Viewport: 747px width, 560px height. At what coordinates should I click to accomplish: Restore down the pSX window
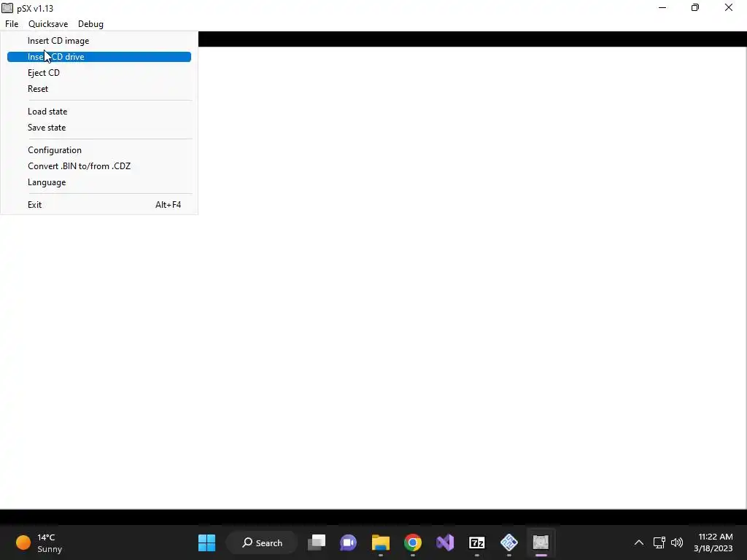[x=695, y=7]
